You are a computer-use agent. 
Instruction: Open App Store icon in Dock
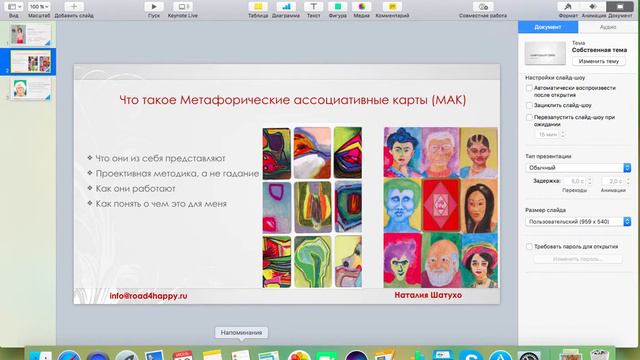point(500,354)
